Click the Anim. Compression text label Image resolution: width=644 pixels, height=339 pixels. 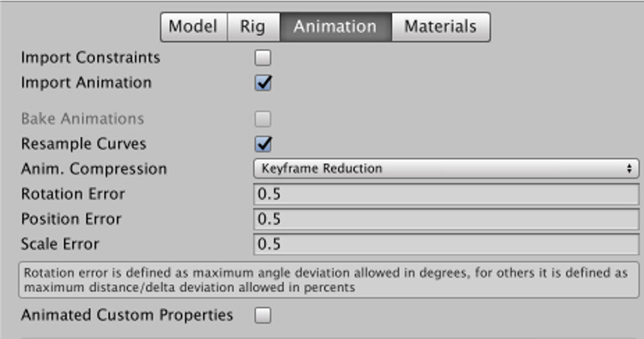94,169
